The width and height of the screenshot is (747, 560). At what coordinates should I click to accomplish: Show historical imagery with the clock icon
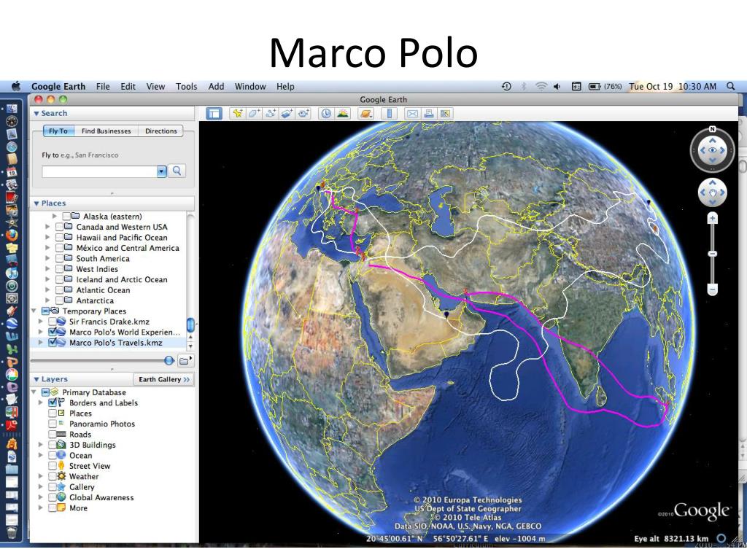click(326, 113)
